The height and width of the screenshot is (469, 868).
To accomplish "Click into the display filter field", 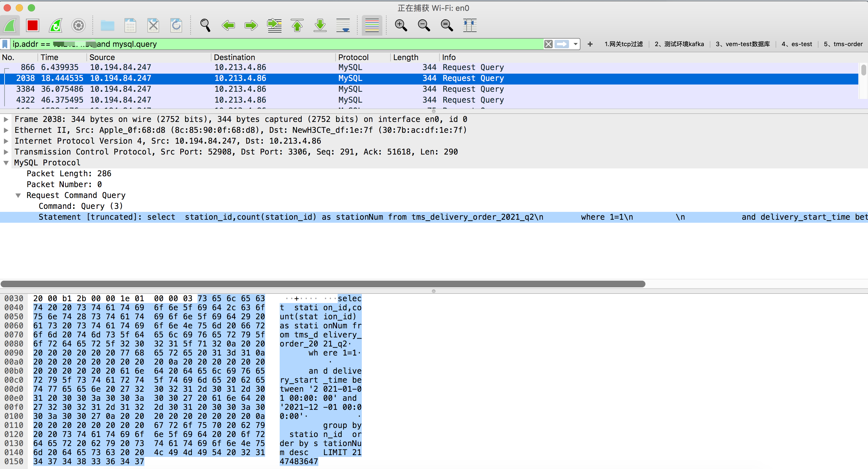I will click(276, 44).
